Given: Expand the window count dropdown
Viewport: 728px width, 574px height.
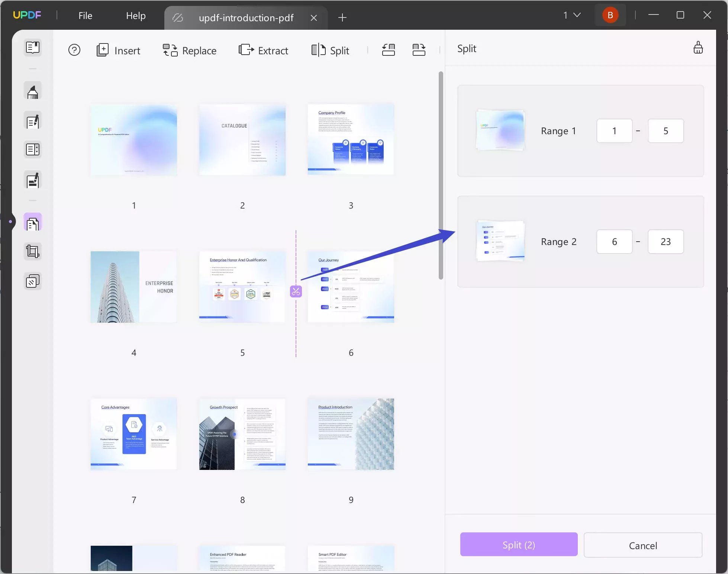Looking at the screenshot, I should [x=572, y=15].
